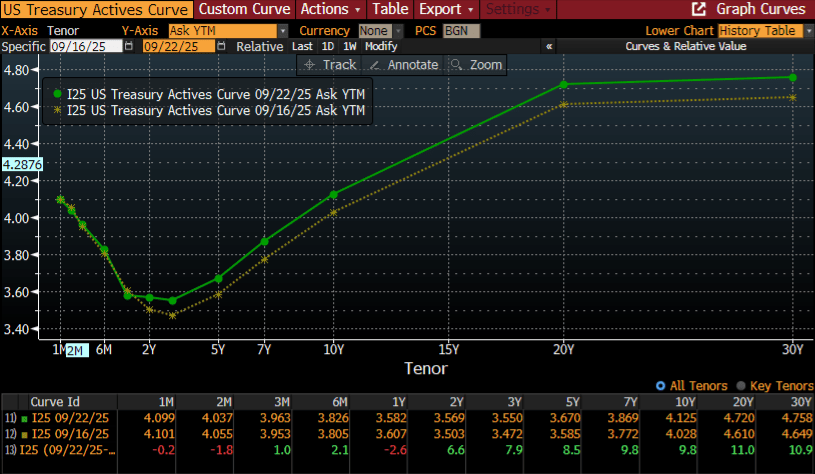The width and height of the screenshot is (815, 474).
Task: Collapse panel using double-chevron icon
Action: click(549, 47)
